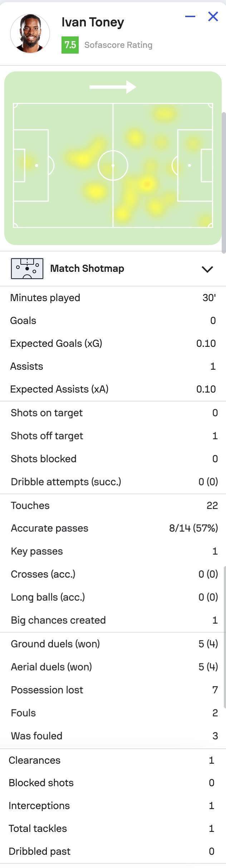This screenshot has width=226, height=868.
Task: Open the Match Shotmap section label
Action: tap(87, 269)
